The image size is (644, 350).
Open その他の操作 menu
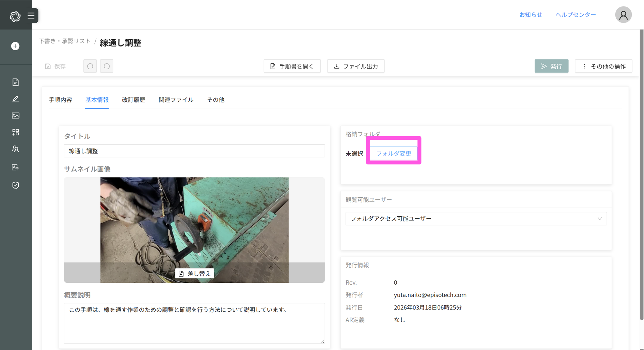(604, 66)
